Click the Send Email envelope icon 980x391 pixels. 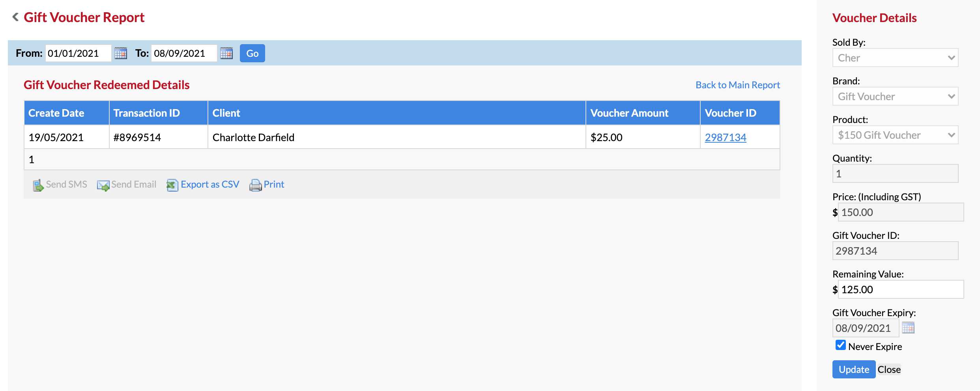[103, 185]
